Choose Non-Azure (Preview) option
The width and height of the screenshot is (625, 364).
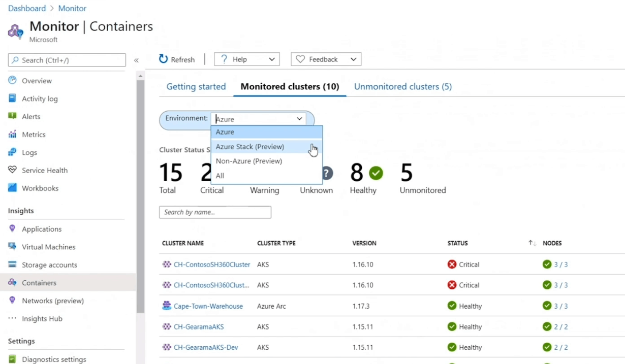pos(267,161)
